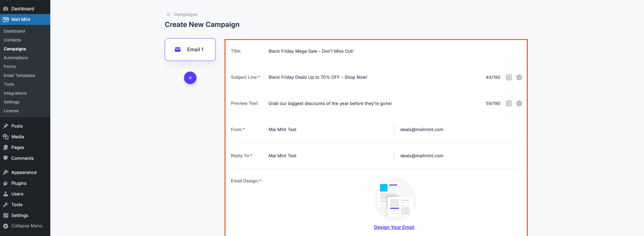Click the Appearance brush icon

click(x=6, y=172)
